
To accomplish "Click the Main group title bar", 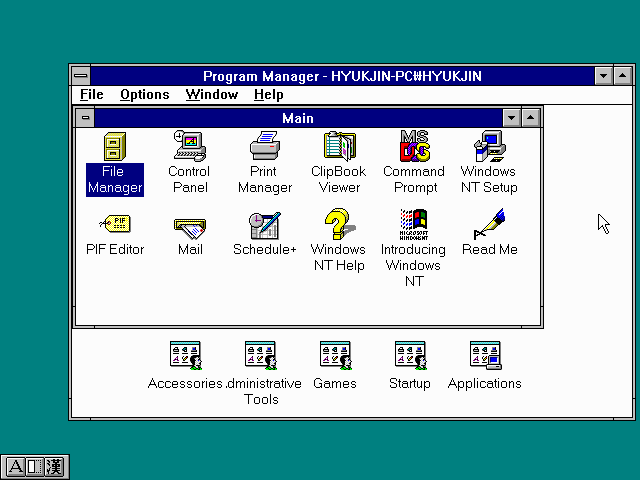I will pos(298,118).
